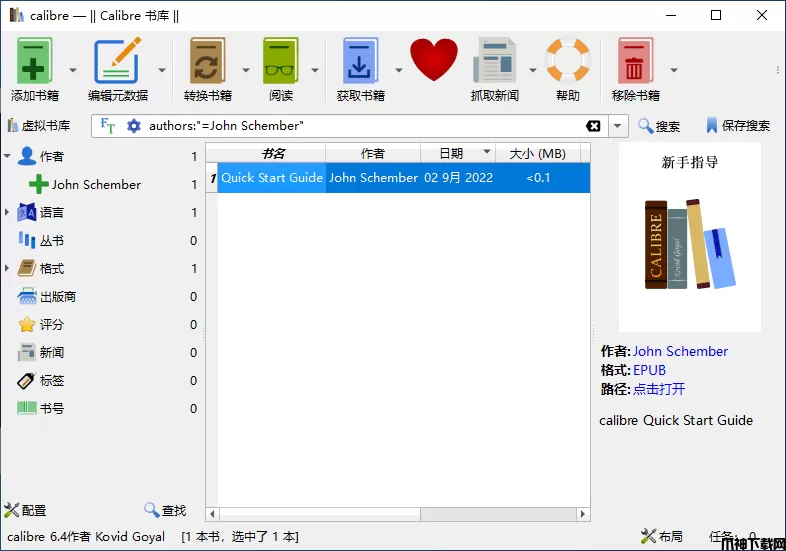The image size is (786, 551).
Task: Click the 搜索 search button
Action: [x=659, y=126]
